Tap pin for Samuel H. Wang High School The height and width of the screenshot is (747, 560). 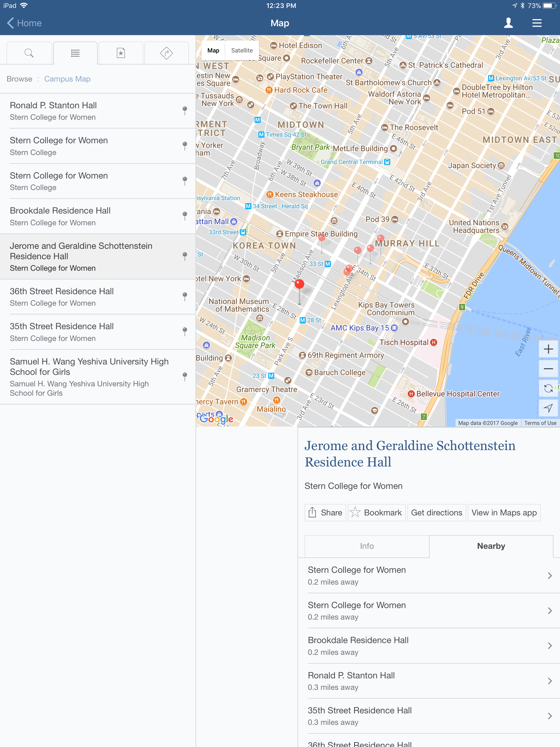coord(185,377)
